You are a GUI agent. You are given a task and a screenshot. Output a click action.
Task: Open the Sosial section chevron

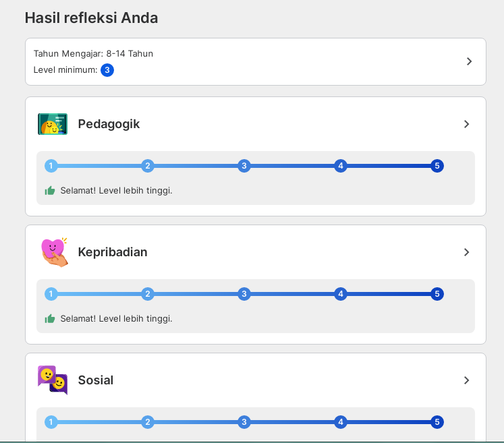click(x=466, y=380)
